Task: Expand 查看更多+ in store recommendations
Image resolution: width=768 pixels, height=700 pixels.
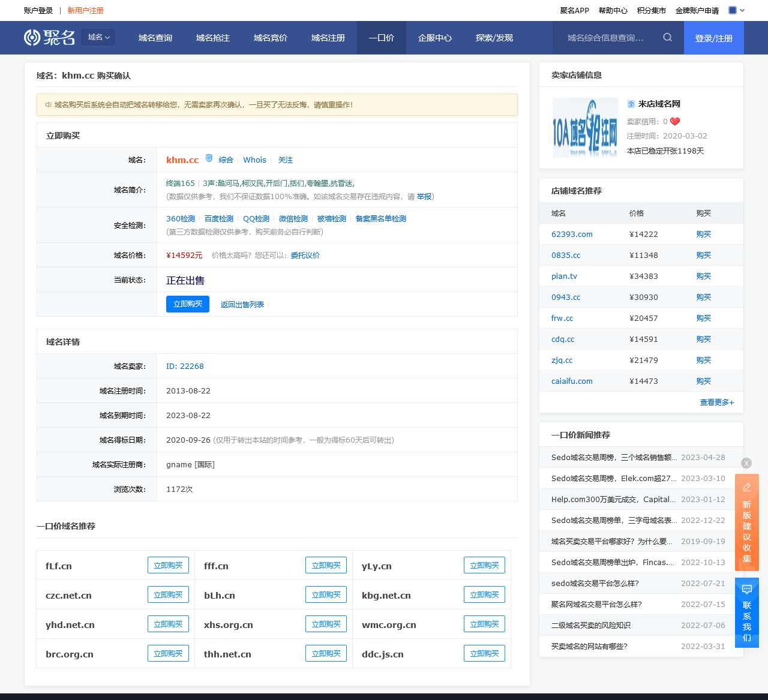Action: (716, 402)
